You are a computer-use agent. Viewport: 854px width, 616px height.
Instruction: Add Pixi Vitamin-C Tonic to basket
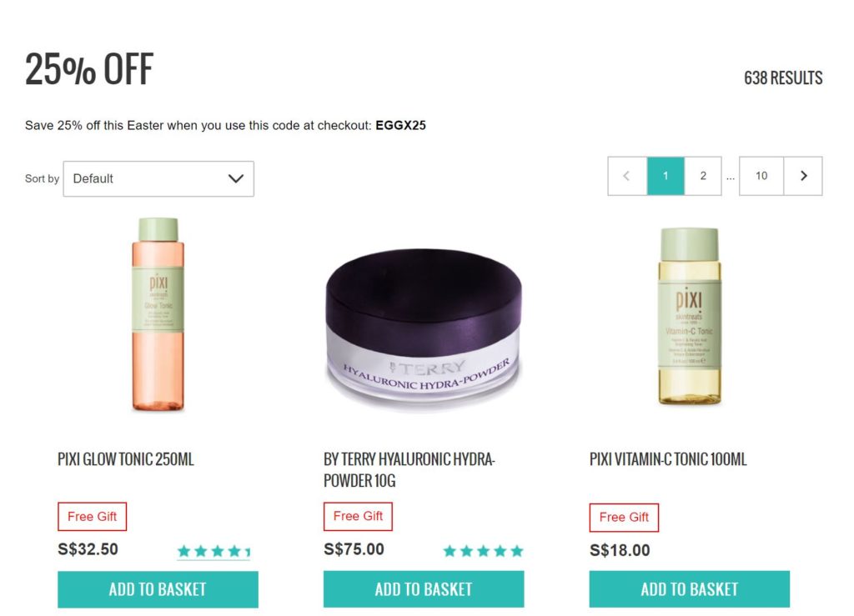coord(690,589)
